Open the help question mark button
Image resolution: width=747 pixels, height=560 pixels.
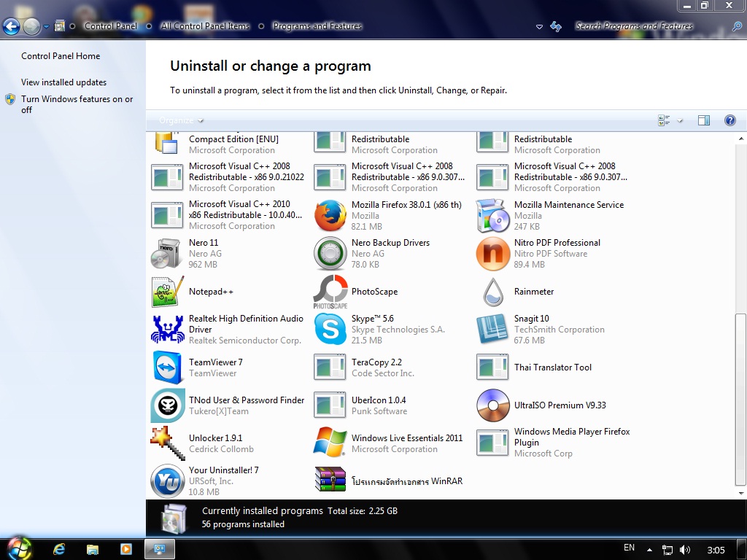(x=729, y=120)
